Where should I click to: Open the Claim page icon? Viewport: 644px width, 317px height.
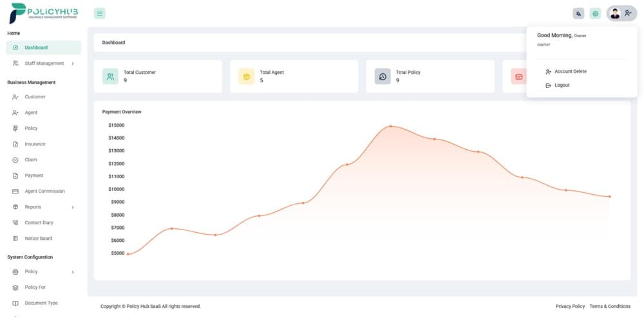[x=15, y=159]
